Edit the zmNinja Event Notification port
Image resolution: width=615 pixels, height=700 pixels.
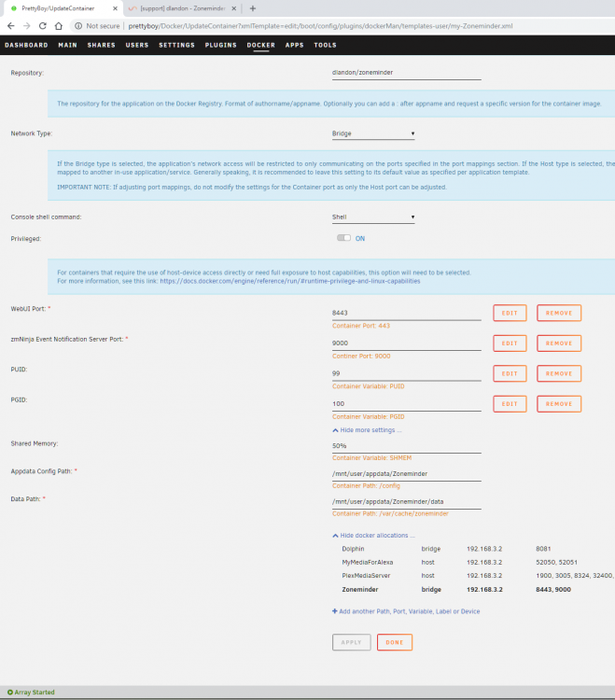coord(510,343)
